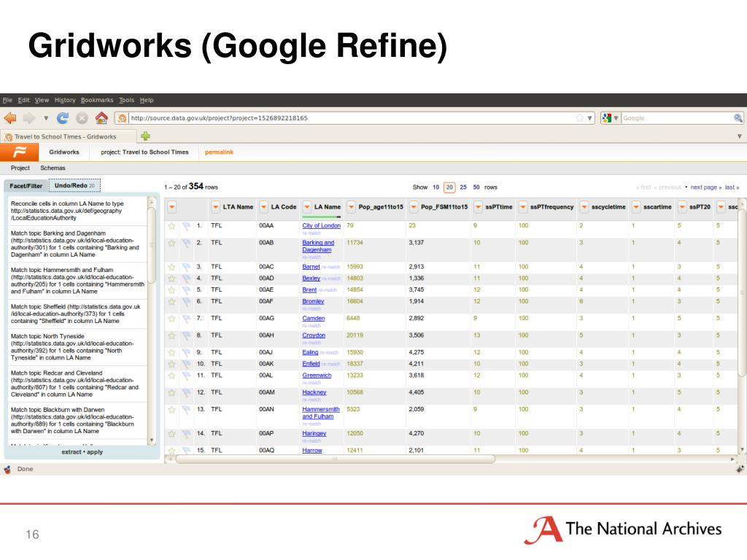
Task: Open the All rows column menu
Action: (x=172, y=207)
